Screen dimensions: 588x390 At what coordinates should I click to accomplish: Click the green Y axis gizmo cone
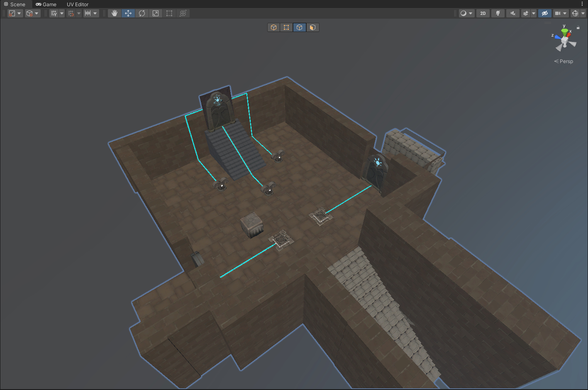tap(564, 32)
